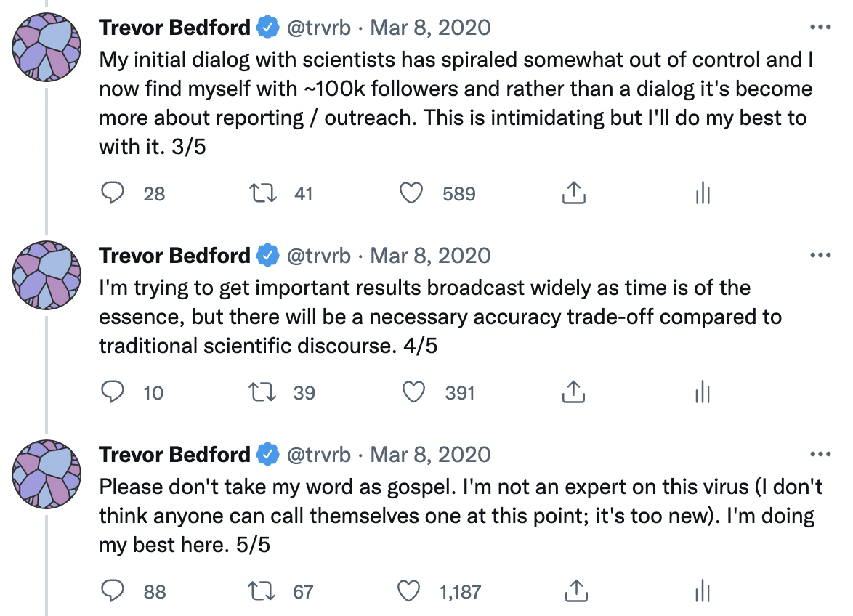
Task: Open Trevor Bedford's profile name on 3/5 tweet
Action: tap(174, 28)
